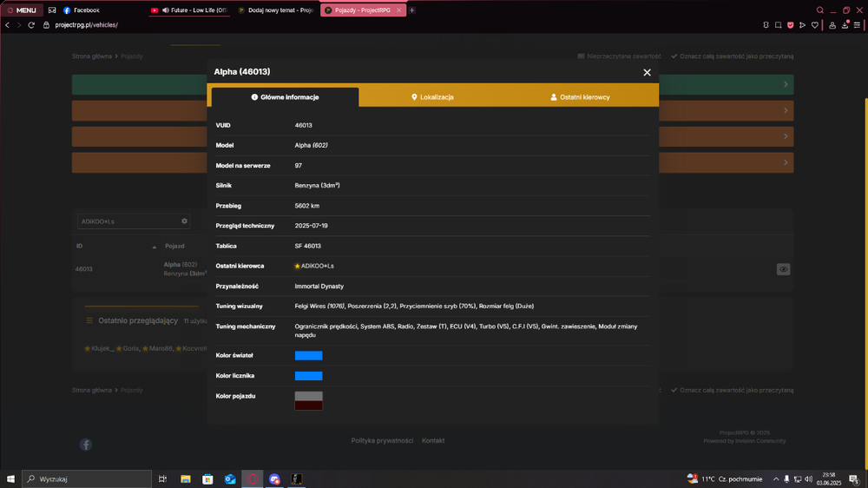The image size is (868, 488).
Task: Open the workspaces icon beside MENU
Action: [52, 10]
